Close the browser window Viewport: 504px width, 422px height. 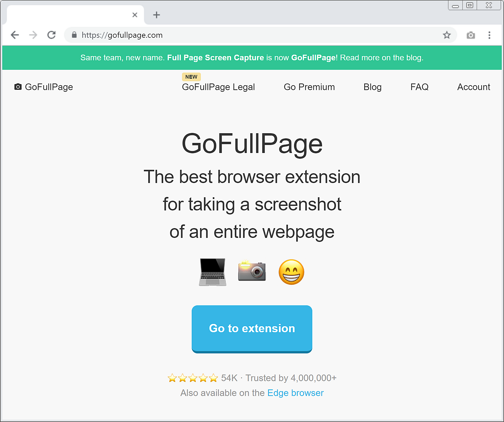click(489, 5)
